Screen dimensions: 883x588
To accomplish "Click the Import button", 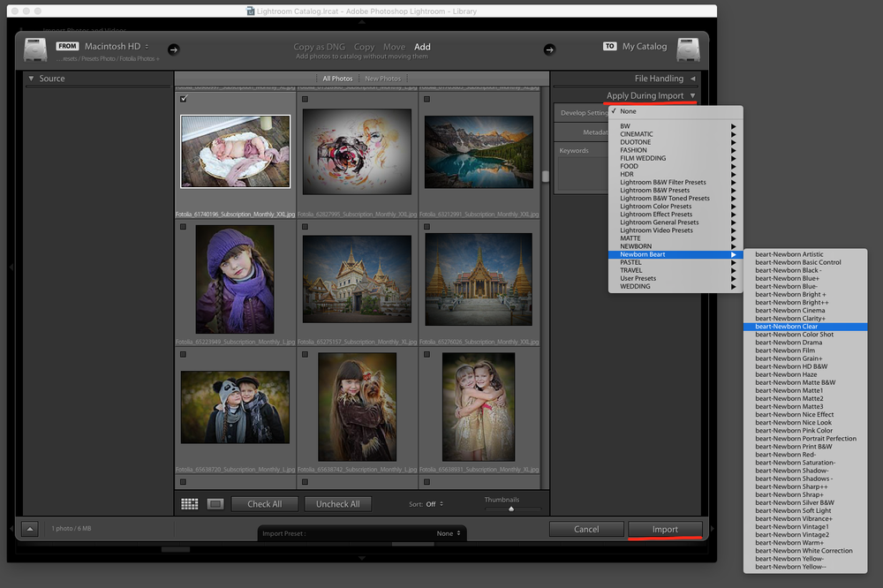I will coord(665,530).
